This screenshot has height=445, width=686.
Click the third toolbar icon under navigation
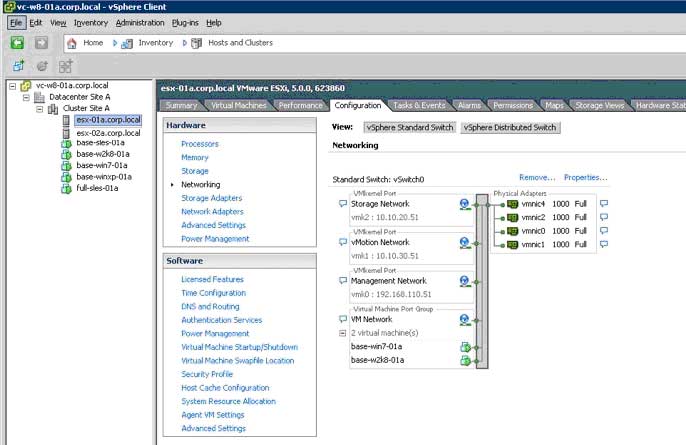coord(65,66)
